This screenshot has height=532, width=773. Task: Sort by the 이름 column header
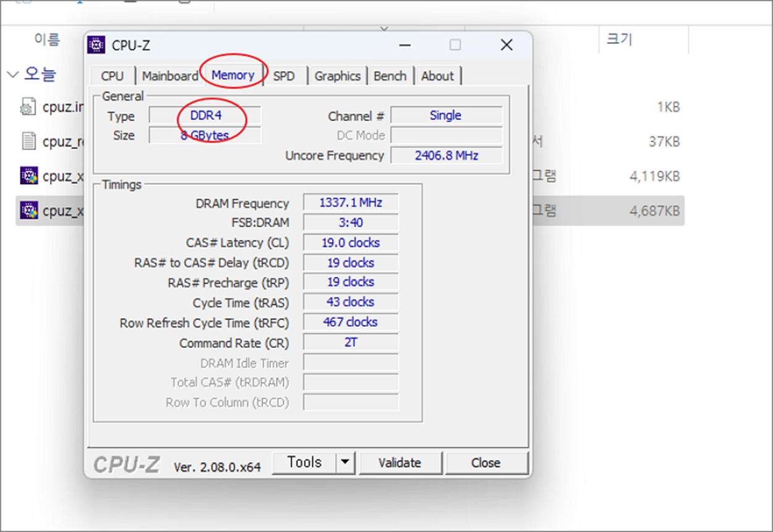pos(47,40)
